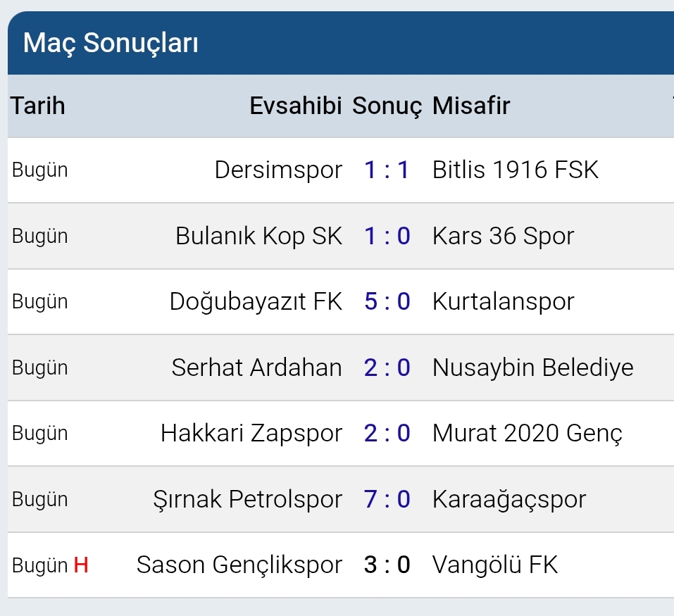Image resolution: width=674 pixels, height=616 pixels.
Task: Open the Dersimspor team link
Action: (x=278, y=170)
